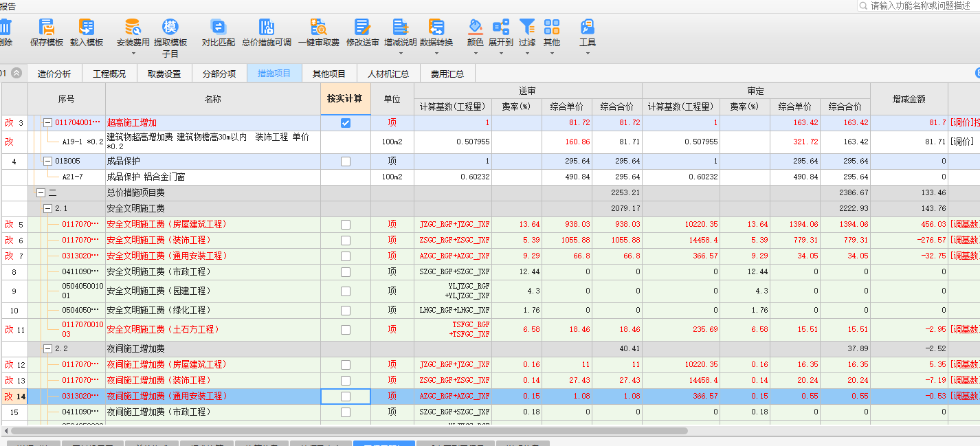Toggle checkbox for 安全文明施工费（通用安装工程）

346,256
